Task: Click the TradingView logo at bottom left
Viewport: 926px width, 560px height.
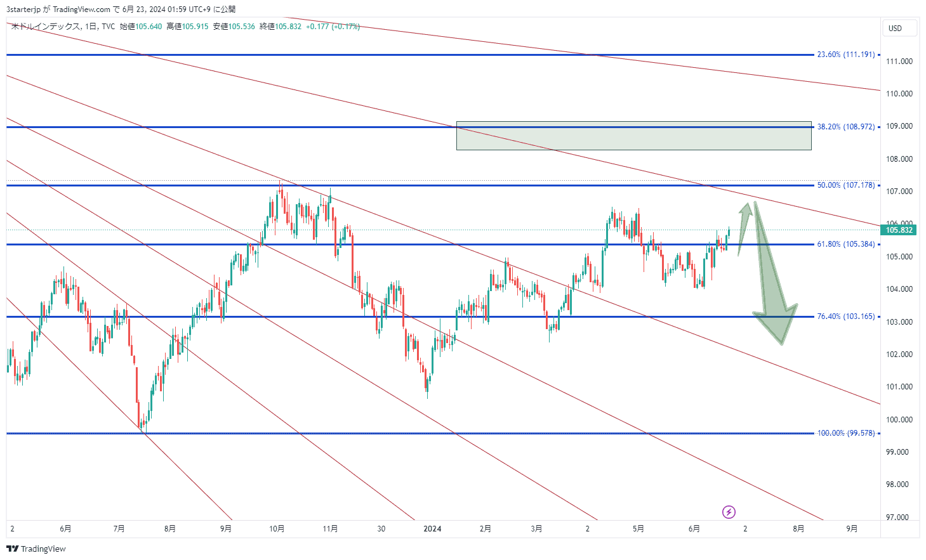Action: (x=36, y=549)
